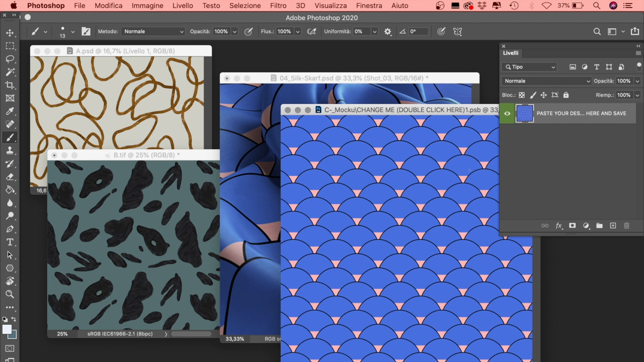The image size is (644, 362).
Task: Toggle symmetry painting butterfly options
Action: point(458,32)
